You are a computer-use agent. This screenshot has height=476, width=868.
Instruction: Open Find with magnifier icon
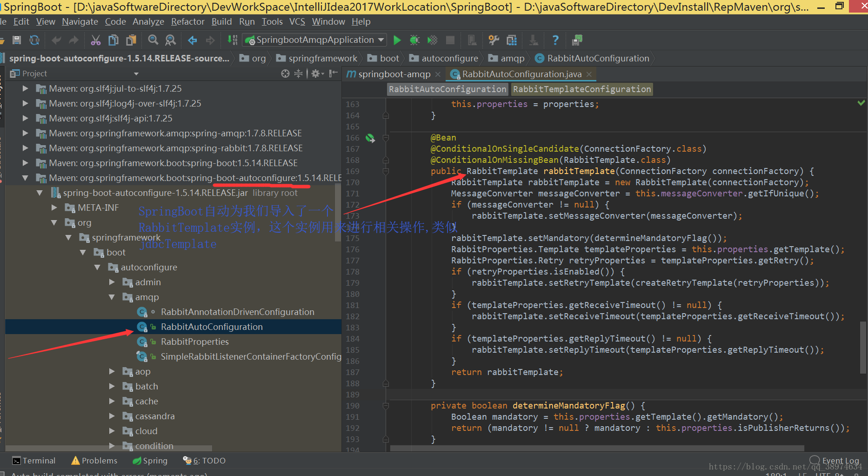point(153,40)
